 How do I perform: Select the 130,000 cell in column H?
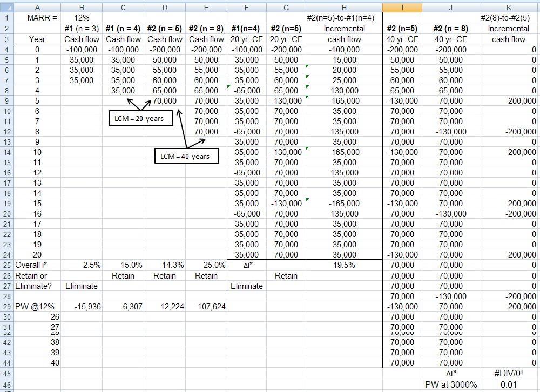click(x=344, y=91)
